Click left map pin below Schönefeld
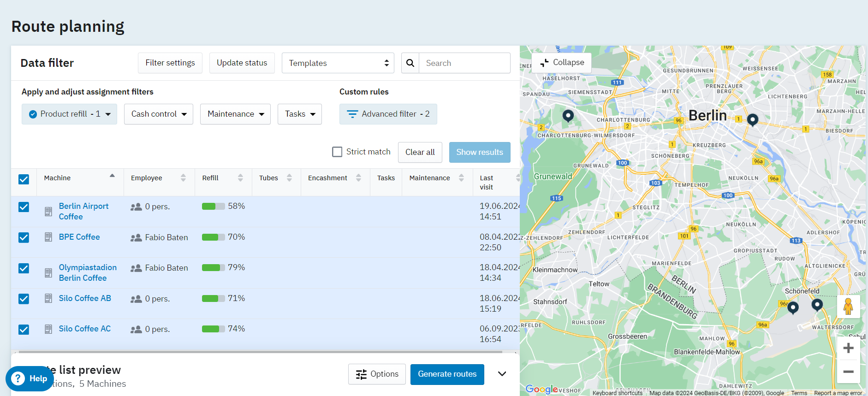The image size is (868, 396). [793, 307]
